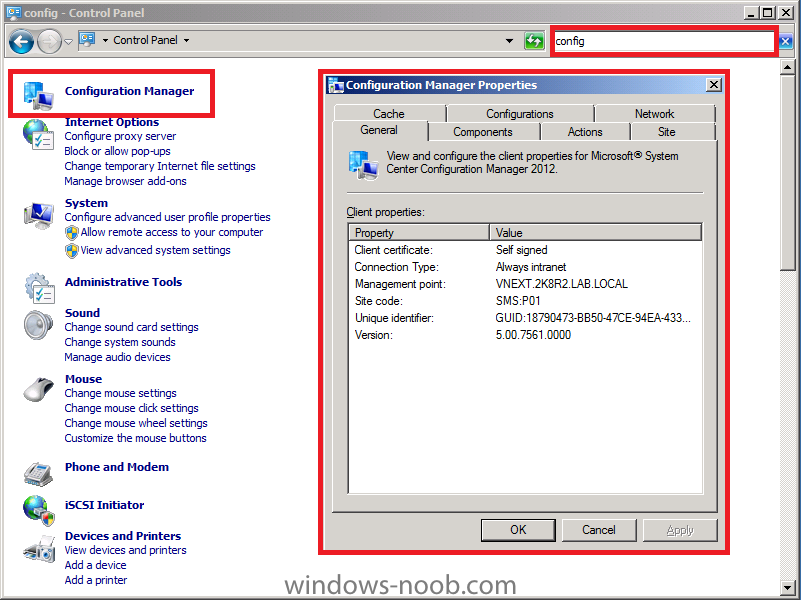Click the Cancel button
The width and height of the screenshot is (801, 600).
point(599,530)
